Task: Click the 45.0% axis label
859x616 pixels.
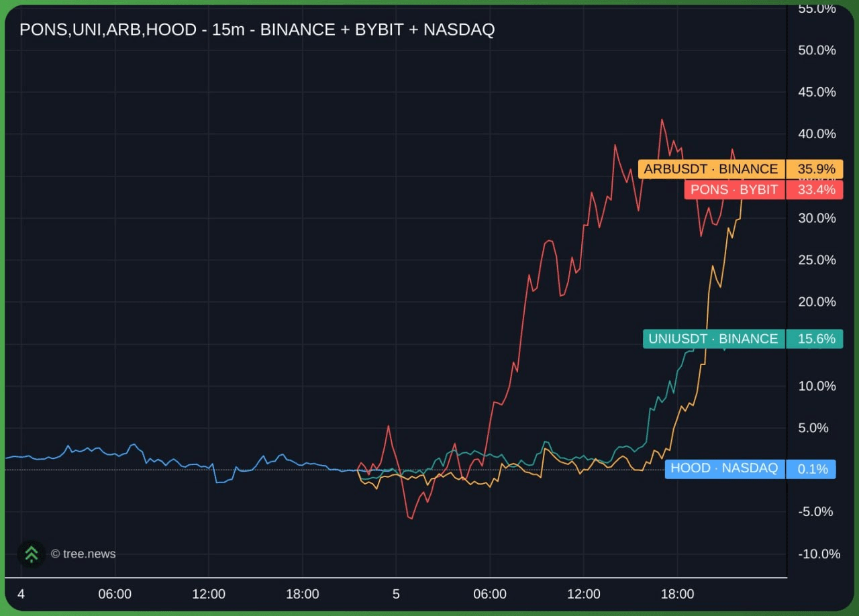Action: [817, 92]
